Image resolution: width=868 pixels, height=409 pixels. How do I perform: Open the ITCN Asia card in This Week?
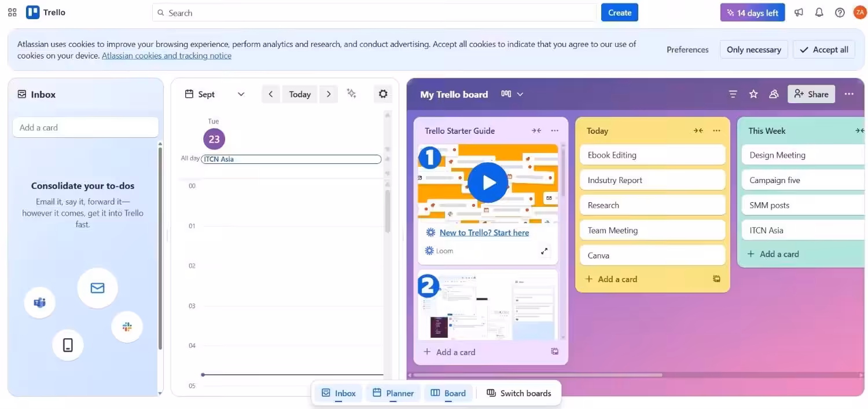point(804,230)
